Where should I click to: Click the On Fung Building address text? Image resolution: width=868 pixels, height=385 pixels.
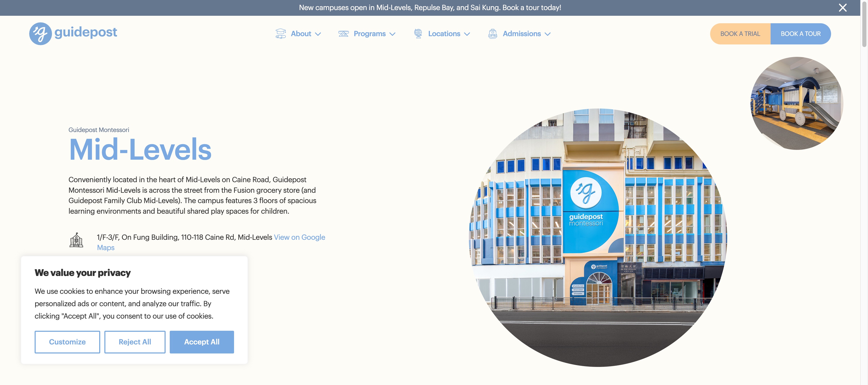tap(184, 237)
